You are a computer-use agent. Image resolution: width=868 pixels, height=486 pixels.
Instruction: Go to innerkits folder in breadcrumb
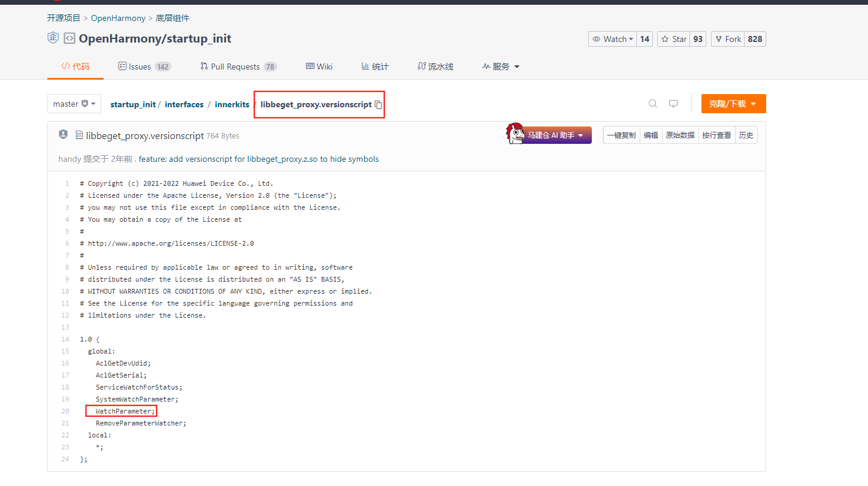[232, 104]
